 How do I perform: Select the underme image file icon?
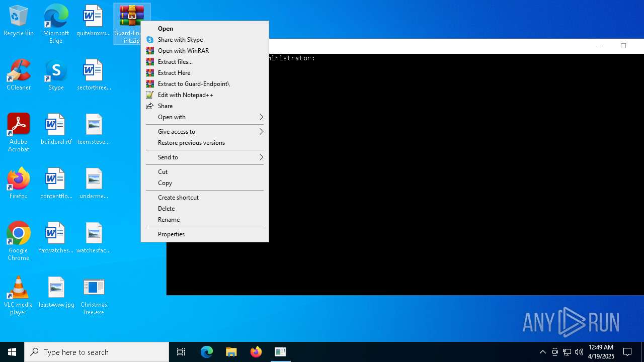pyautogui.click(x=94, y=184)
